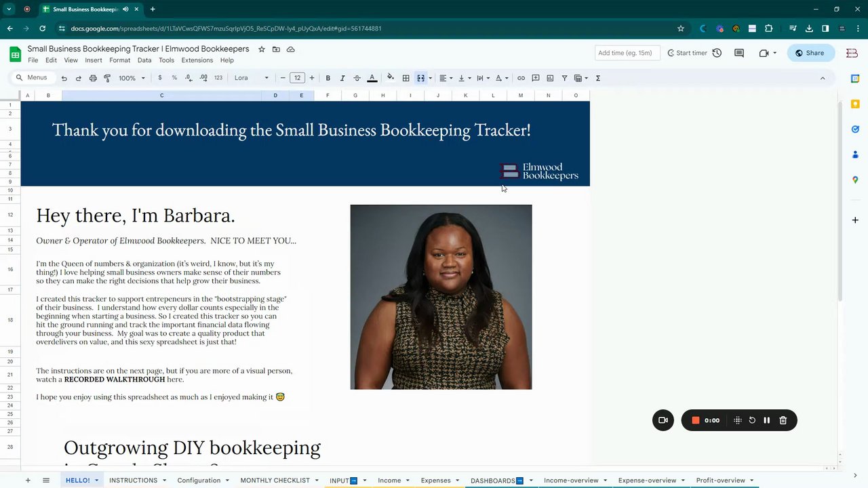This screenshot has height=488, width=868.
Task: Click the insert chart icon
Action: point(550,78)
